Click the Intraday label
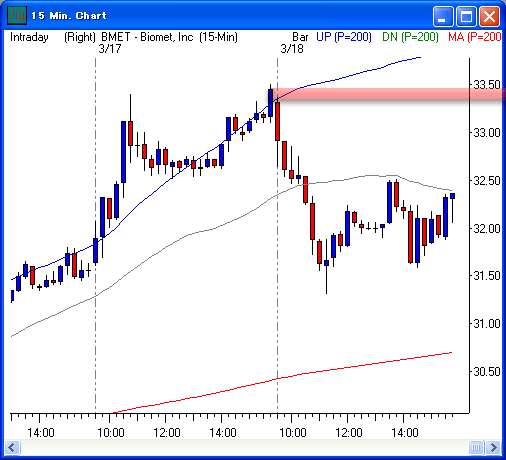 tap(29, 37)
